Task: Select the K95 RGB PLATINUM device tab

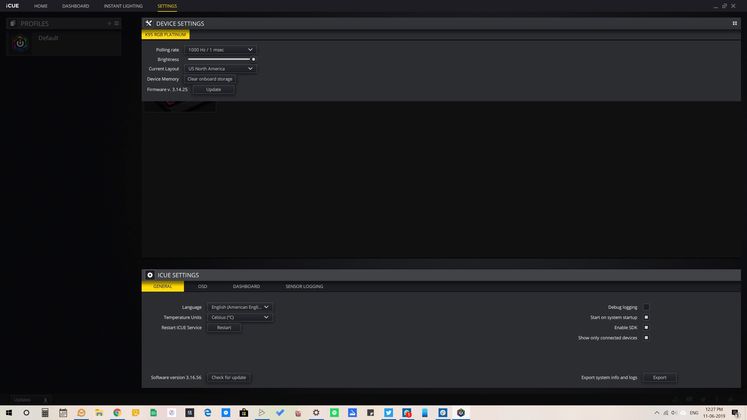Action: pos(165,35)
